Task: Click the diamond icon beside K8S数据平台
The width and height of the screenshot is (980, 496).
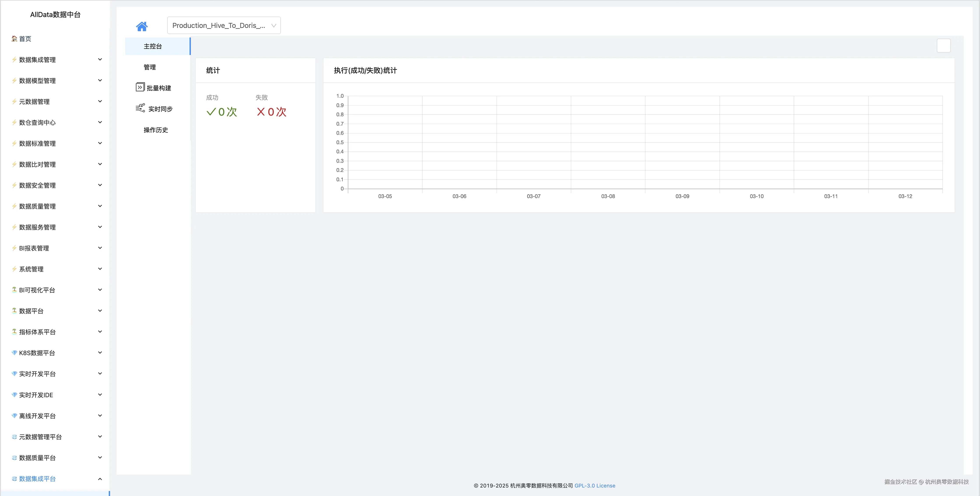Action: tap(14, 353)
